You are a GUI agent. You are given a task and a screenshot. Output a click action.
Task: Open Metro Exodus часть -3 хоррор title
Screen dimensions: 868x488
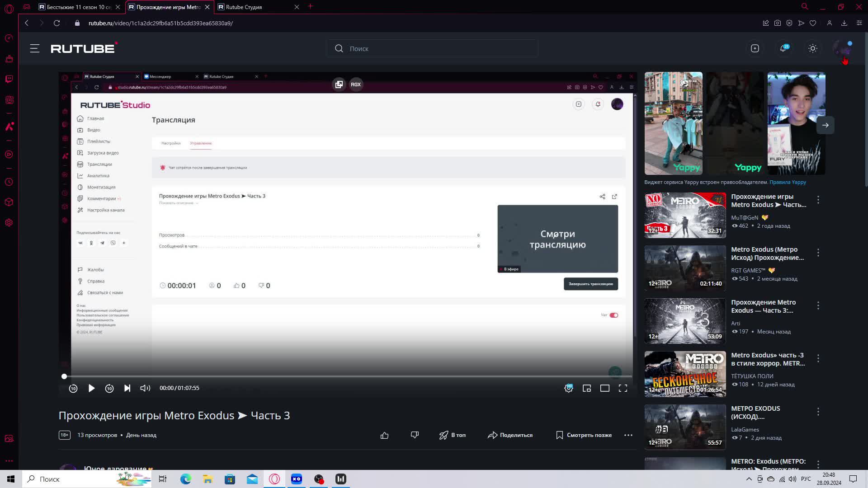coord(768,359)
